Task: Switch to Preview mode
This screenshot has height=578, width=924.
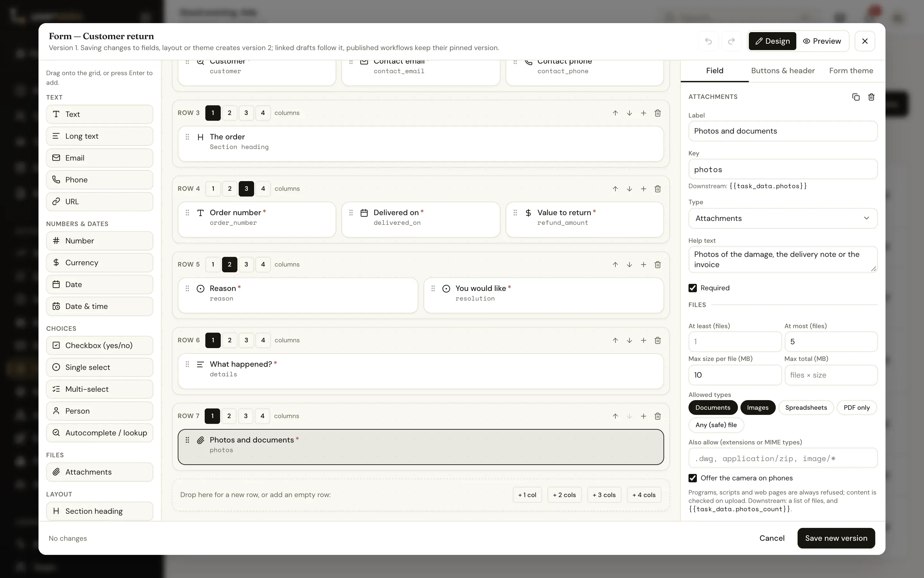Action: click(x=822, y=41)
